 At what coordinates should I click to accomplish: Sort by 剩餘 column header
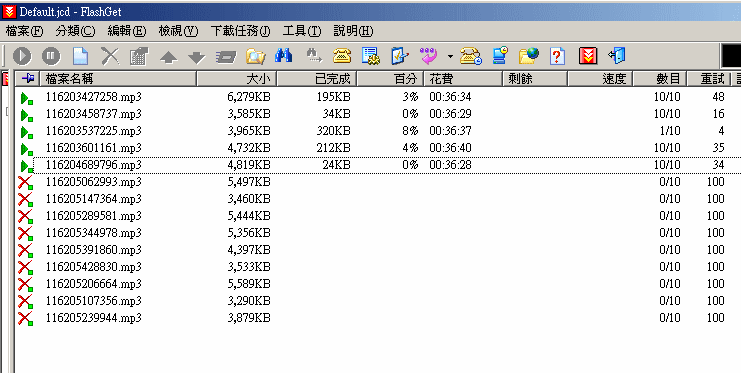(x=535, y=78)
